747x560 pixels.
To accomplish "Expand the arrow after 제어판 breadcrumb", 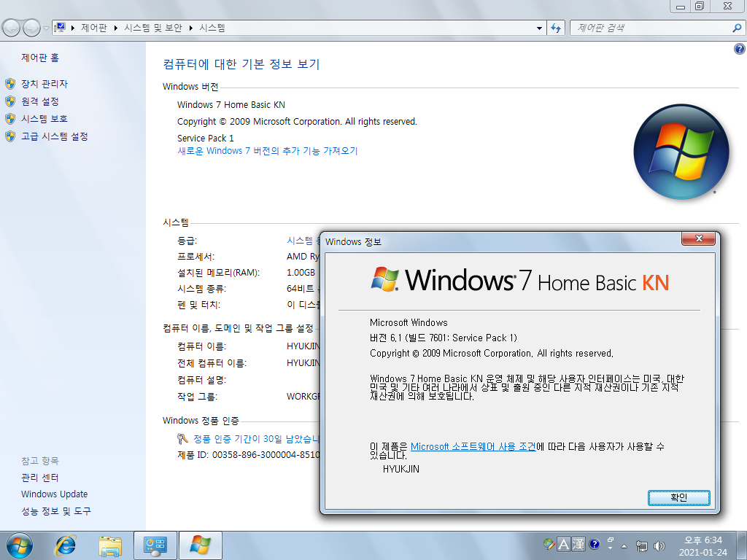I will coord(116,28).
